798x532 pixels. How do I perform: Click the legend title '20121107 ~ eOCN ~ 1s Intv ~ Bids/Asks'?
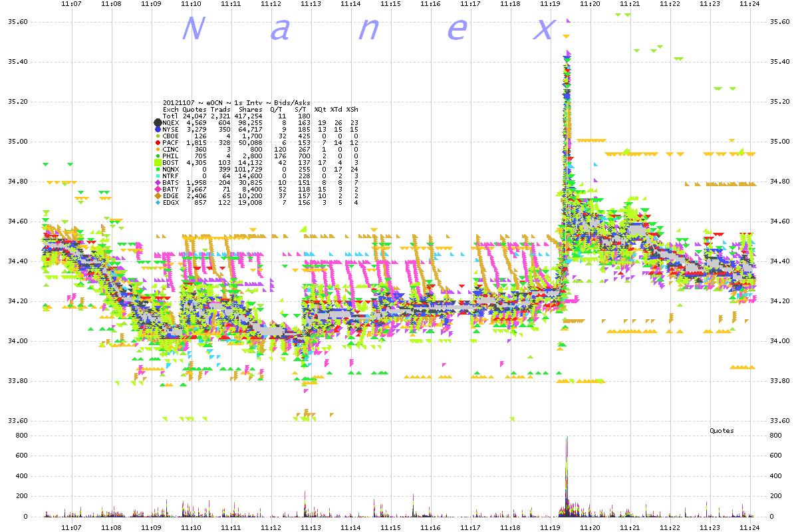click(236, 102)
